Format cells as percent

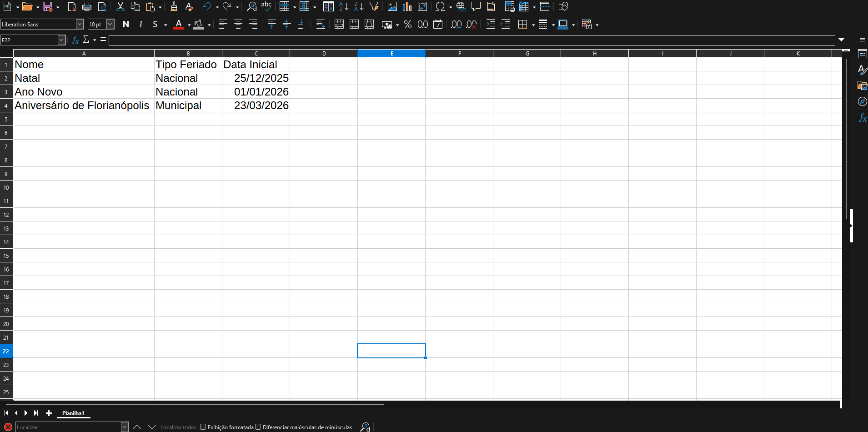[408, 25]
